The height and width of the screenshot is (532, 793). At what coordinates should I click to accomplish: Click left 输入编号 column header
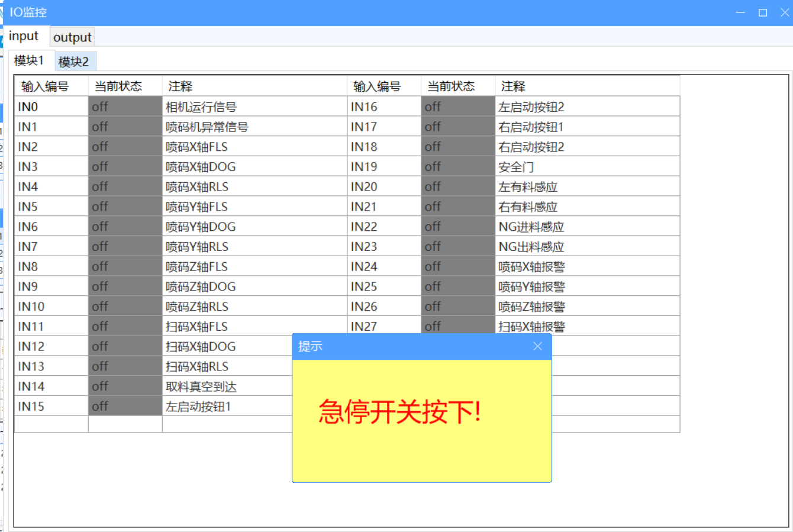coord(51,86)
